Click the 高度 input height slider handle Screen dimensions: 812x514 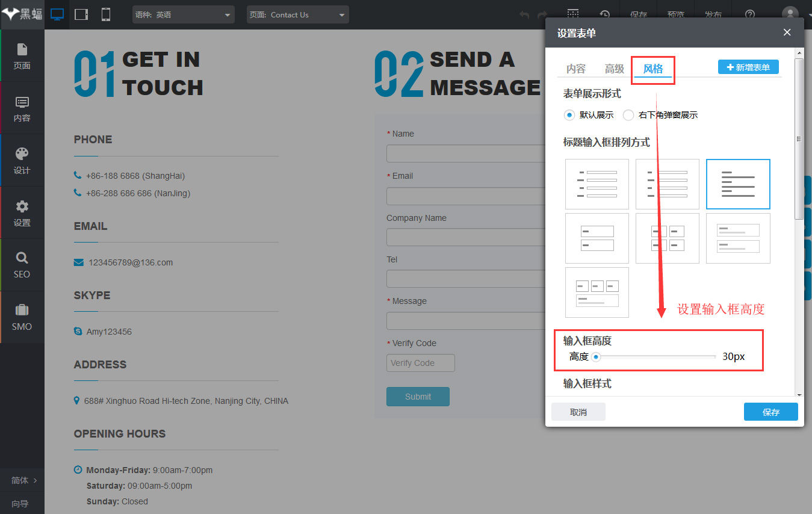click(596, 356)
